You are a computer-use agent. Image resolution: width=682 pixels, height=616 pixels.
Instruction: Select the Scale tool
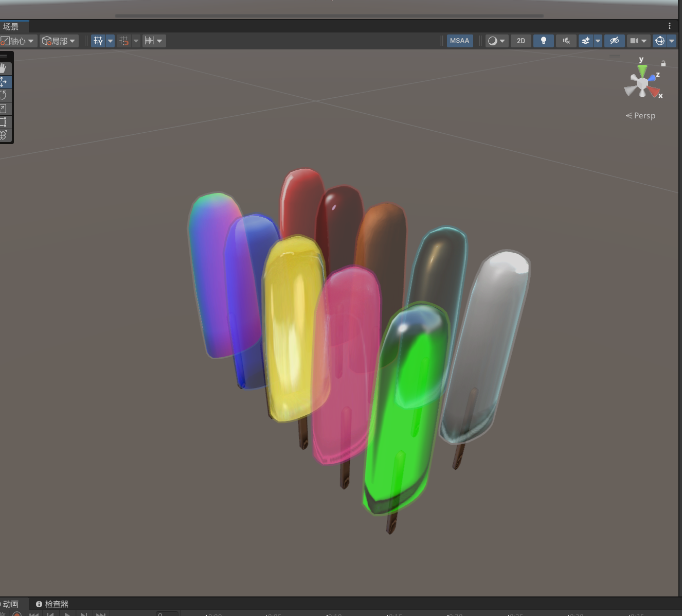coord(4,109)
